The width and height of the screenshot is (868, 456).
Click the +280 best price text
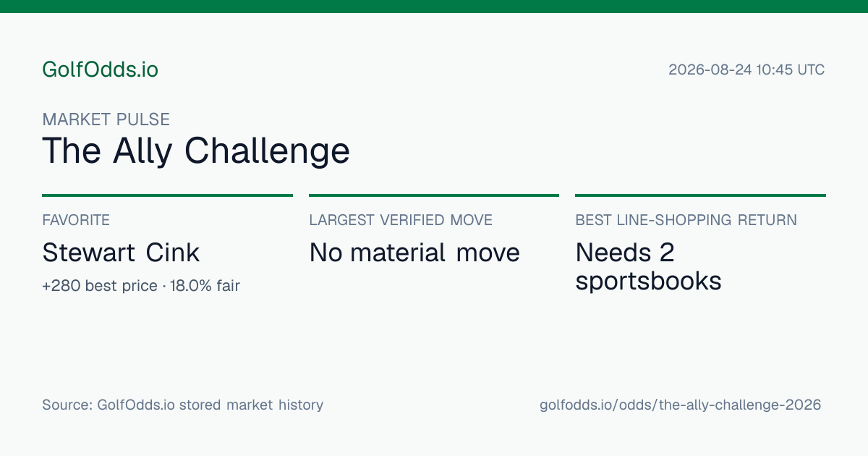pos(100,286)
